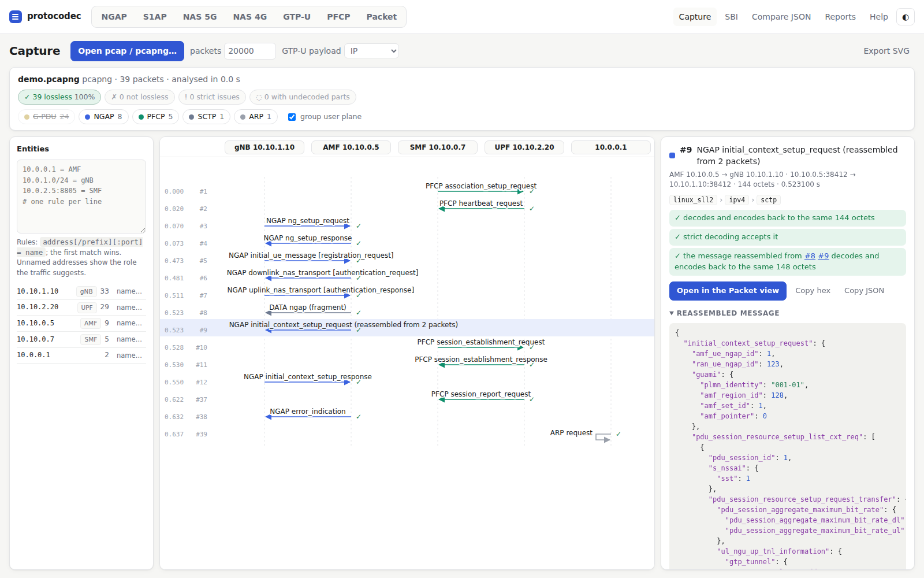The width and height of the screenshot is (924, 578).
Task: Focus the packets count input field
Action: [250, 51]
